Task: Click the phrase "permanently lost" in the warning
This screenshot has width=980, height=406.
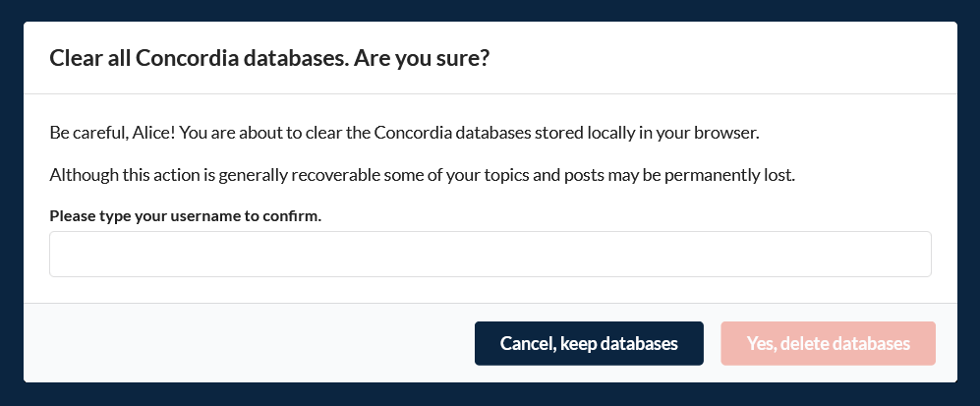Action: click(740, 175)
